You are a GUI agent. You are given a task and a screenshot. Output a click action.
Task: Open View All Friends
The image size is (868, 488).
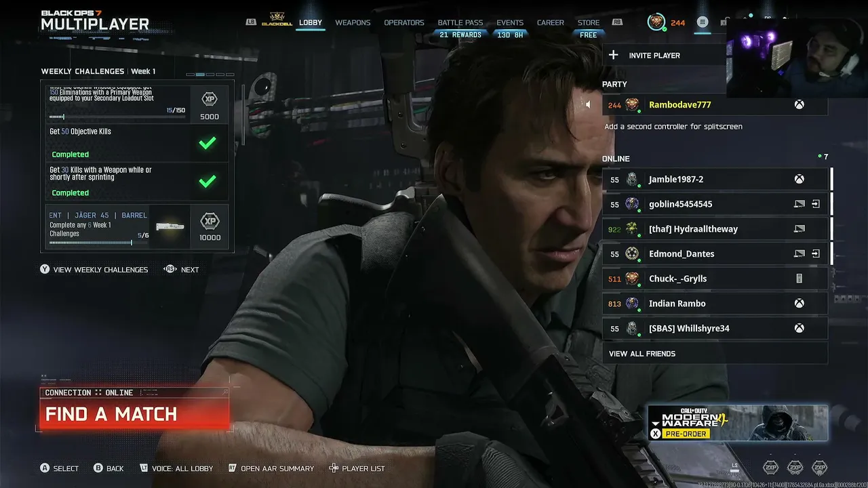(715, 353)
